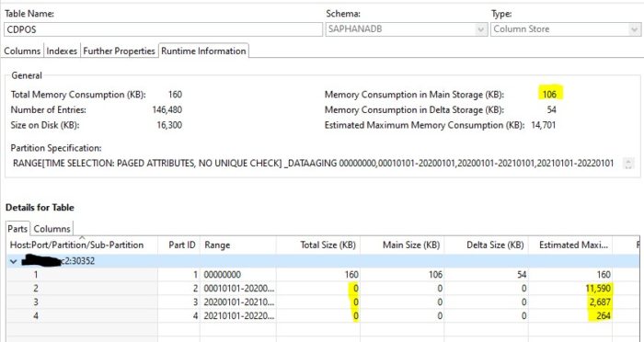
Task: Click the Range cell 20210101-20220...
Action: [239, 316]
